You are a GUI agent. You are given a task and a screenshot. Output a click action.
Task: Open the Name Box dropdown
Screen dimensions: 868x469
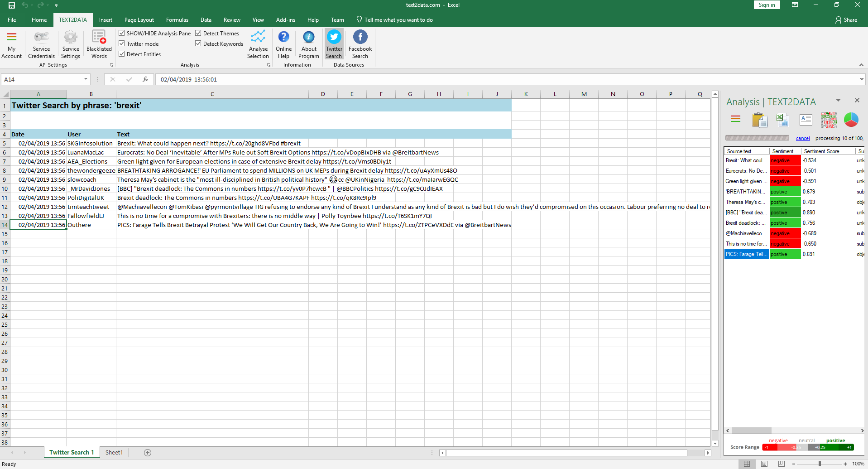point(86,79)
